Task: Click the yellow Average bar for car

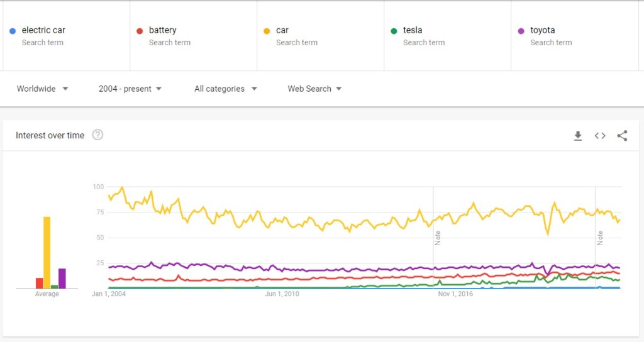Action: [x=47, y=253]
